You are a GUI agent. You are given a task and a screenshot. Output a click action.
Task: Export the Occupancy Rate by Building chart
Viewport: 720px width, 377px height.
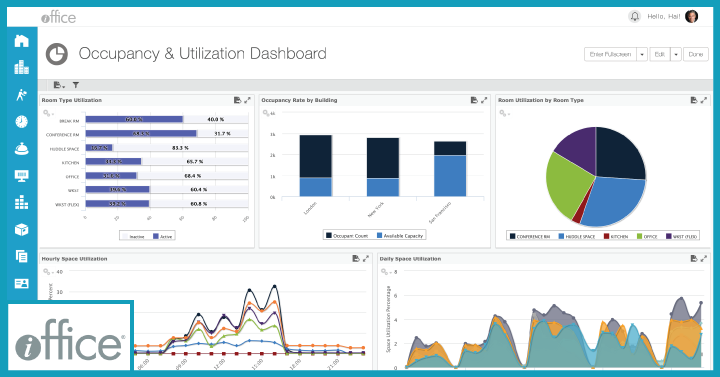[x=474, y=100]
